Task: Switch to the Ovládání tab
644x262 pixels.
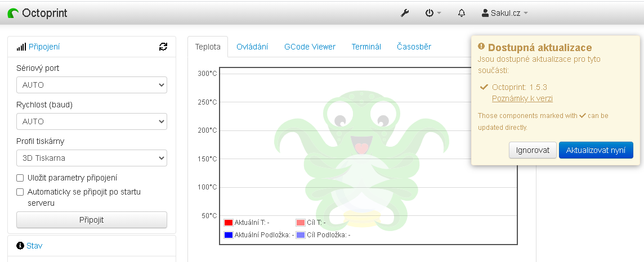Action: pyautogui.click(x=252, y=47)
